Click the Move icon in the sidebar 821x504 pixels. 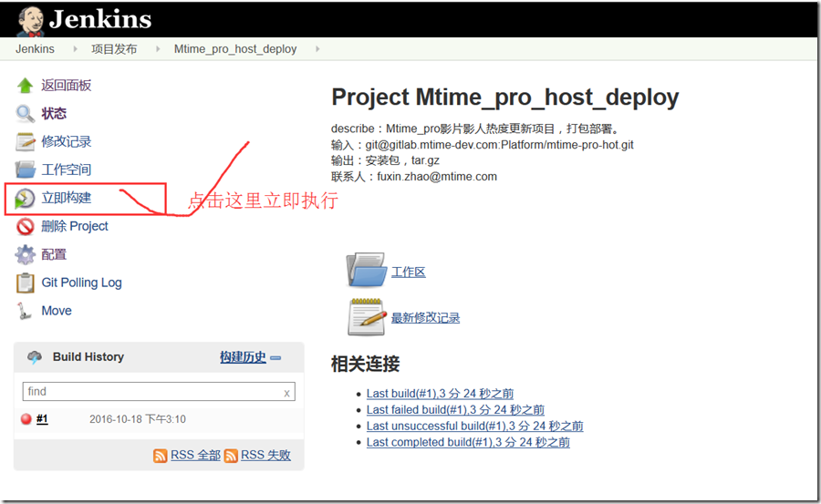point(24,311)
